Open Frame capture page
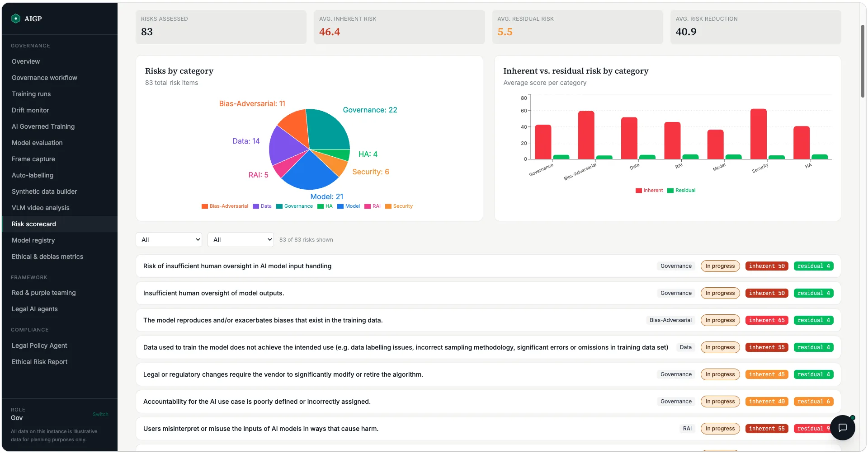The image size is (868, 453). point(33,159)
